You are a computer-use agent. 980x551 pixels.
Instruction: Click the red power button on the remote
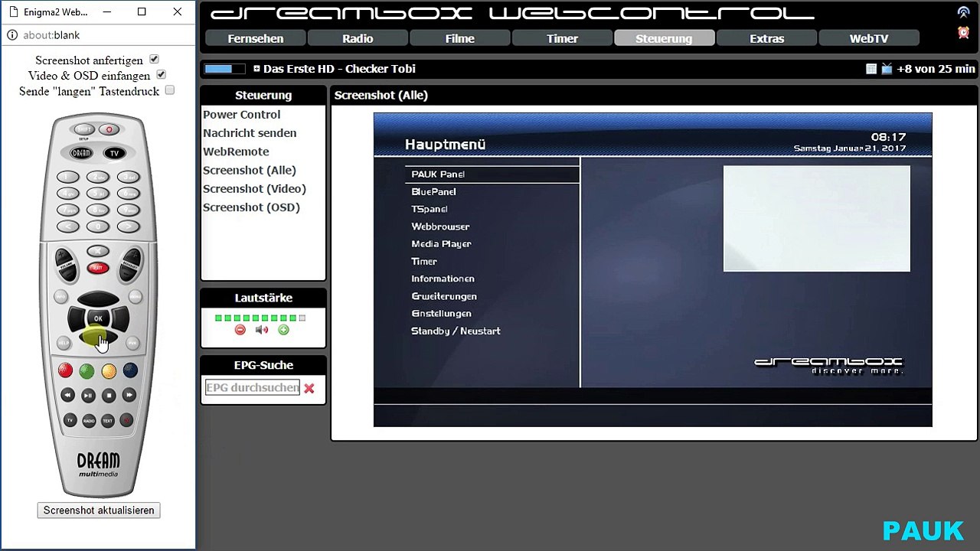coord(109,130)
